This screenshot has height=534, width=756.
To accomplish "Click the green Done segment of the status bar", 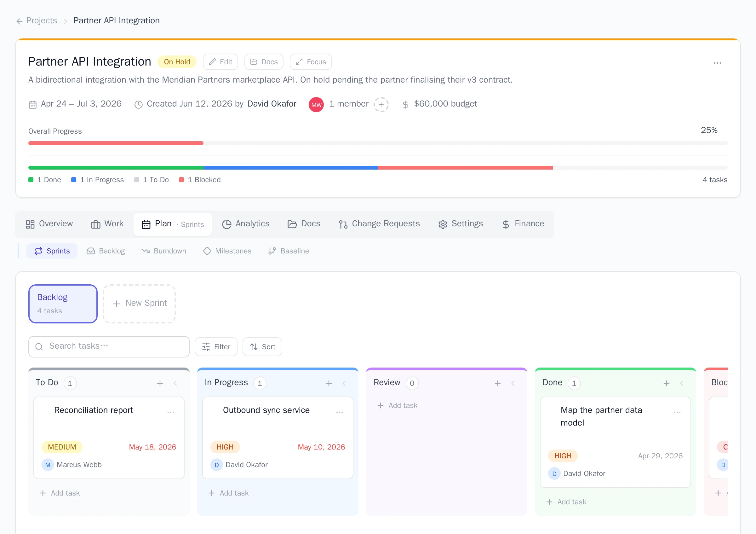I will pos(116,168).
